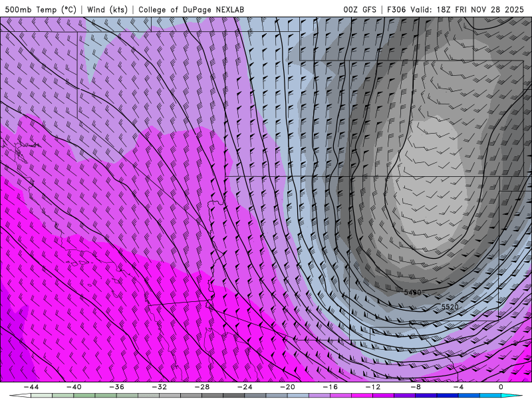532x399 pixels.
Task: Click the -16 colorbar tick label
Action: (330, 387)
